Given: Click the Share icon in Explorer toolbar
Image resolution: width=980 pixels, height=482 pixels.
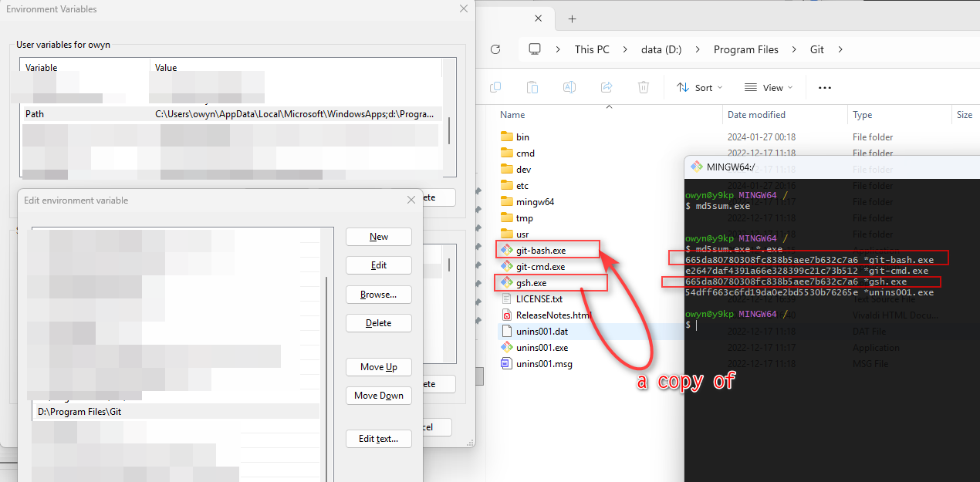Looking at the screenshot, I should click(x=607, y=87).
